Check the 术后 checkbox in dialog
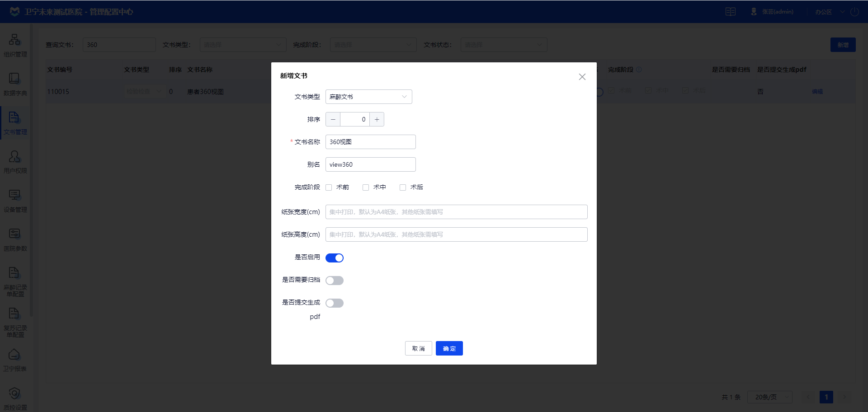 (x=403, y=187)
